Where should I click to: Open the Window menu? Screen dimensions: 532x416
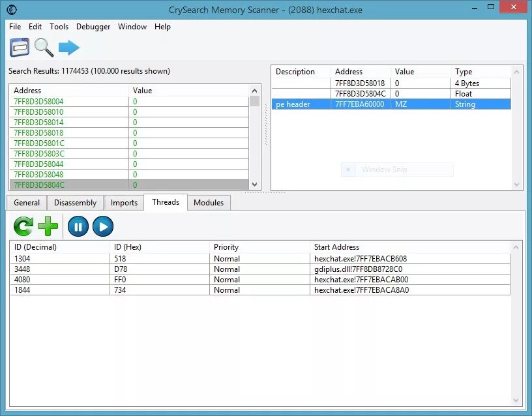[132, 27]
